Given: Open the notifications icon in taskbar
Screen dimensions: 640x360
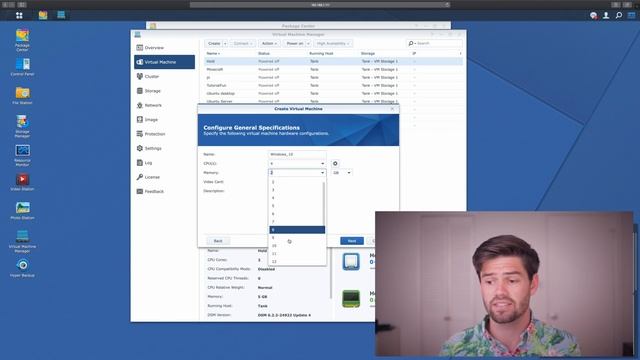Looking at the screenshot, I should (593, 16).
